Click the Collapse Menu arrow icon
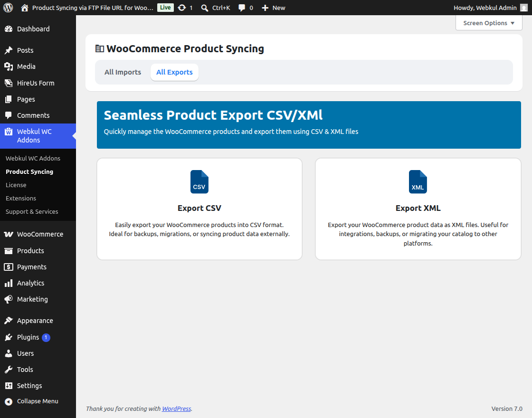 [x=9, y=401]
